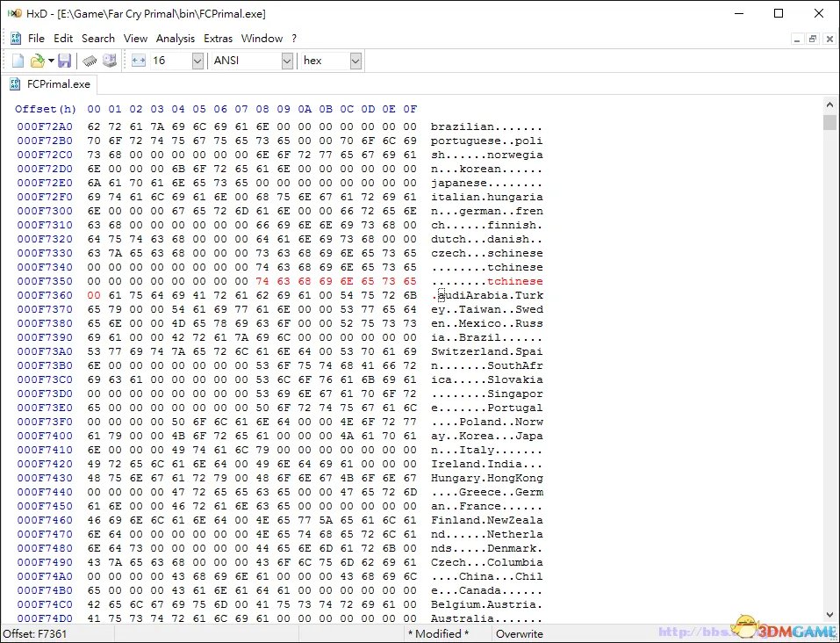The height and width of the screenshot is (643, 840).
Task: Click the New file toolbar icon
Action: click(18, 61)
